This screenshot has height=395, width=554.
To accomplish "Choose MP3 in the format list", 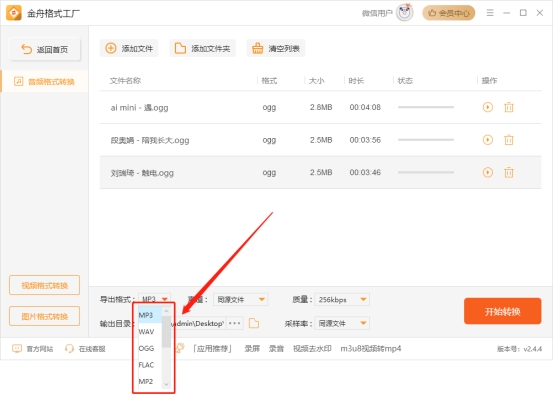I will [x=150, y=315].
